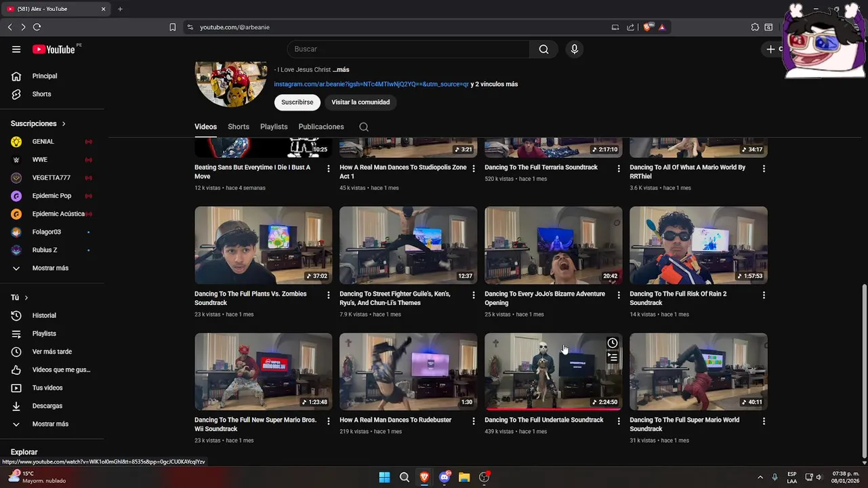Open File Explorer from taskbar

coord(464,477)
